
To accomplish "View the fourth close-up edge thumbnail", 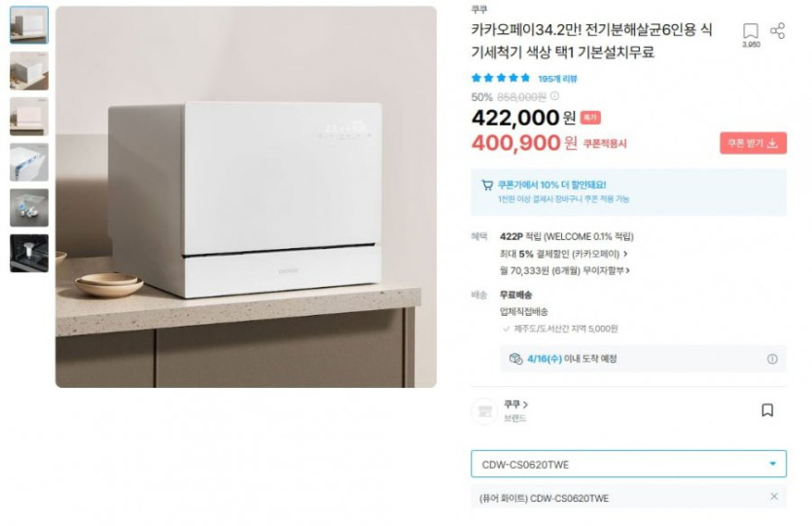I will tap(29, 162).
